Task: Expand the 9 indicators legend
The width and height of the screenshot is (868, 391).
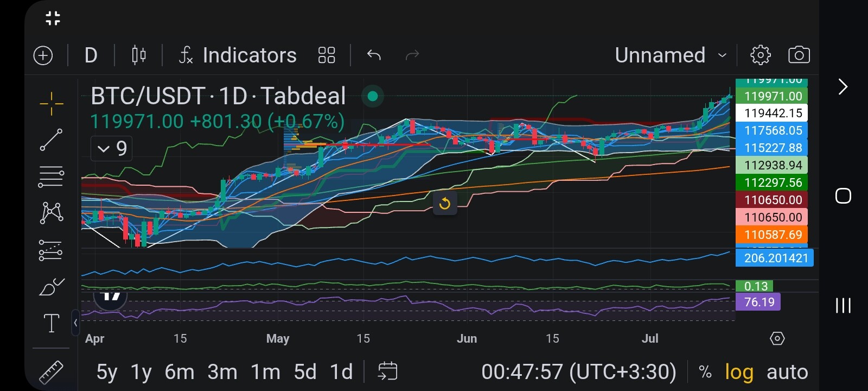Action: pos(111,148)
